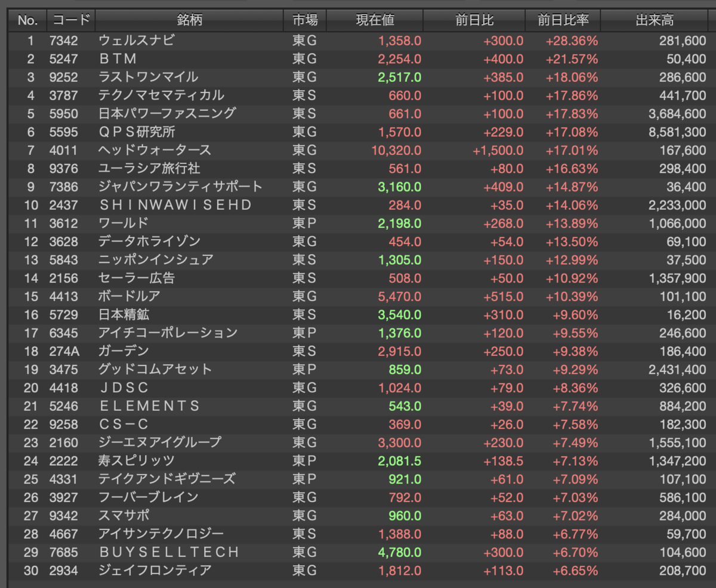Sort by the 市場 column header

pos(305,21)
